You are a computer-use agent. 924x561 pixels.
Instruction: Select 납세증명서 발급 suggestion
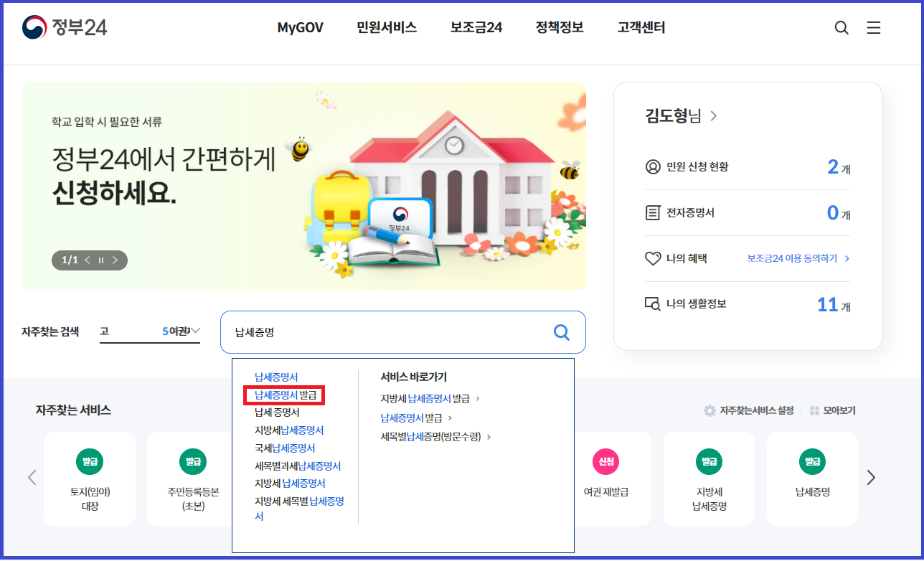tap(286, 395)
